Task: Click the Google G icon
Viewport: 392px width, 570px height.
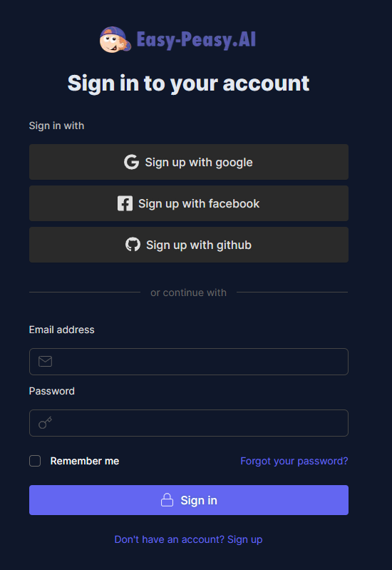Action: (132, 162)
